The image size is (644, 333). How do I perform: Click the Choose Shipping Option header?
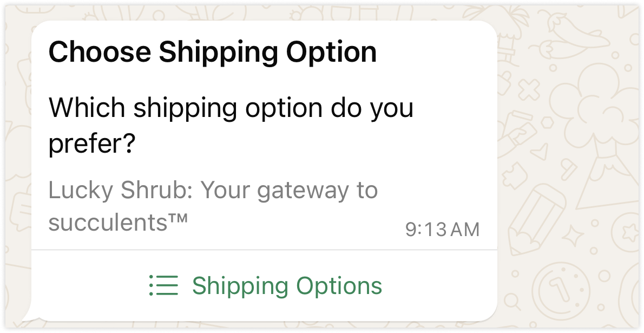(213, 53)
